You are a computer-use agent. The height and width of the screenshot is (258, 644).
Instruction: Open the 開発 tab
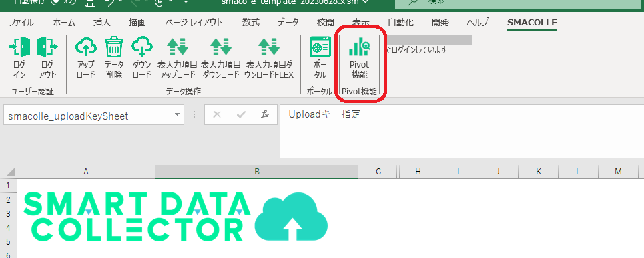tap(440, 23)
